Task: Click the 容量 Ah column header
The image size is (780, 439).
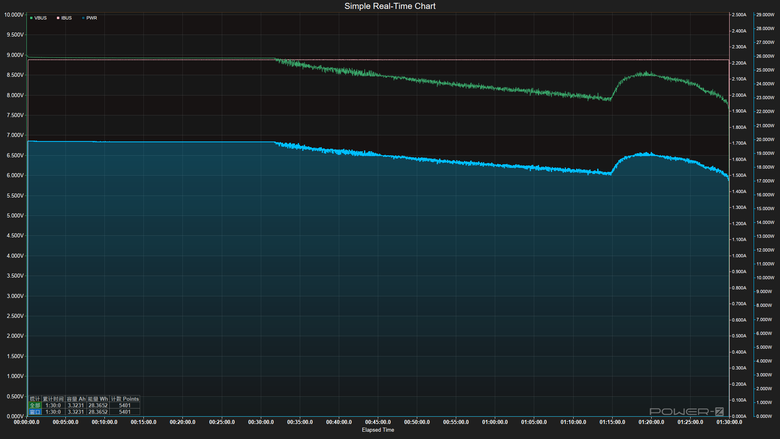Action: 76,399
